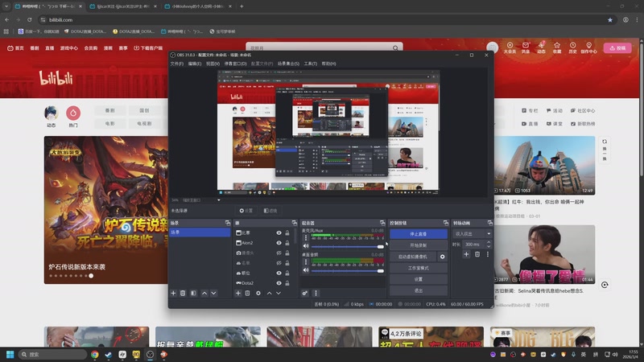Unlock the 比赛 source lock

tap(287, 233)
